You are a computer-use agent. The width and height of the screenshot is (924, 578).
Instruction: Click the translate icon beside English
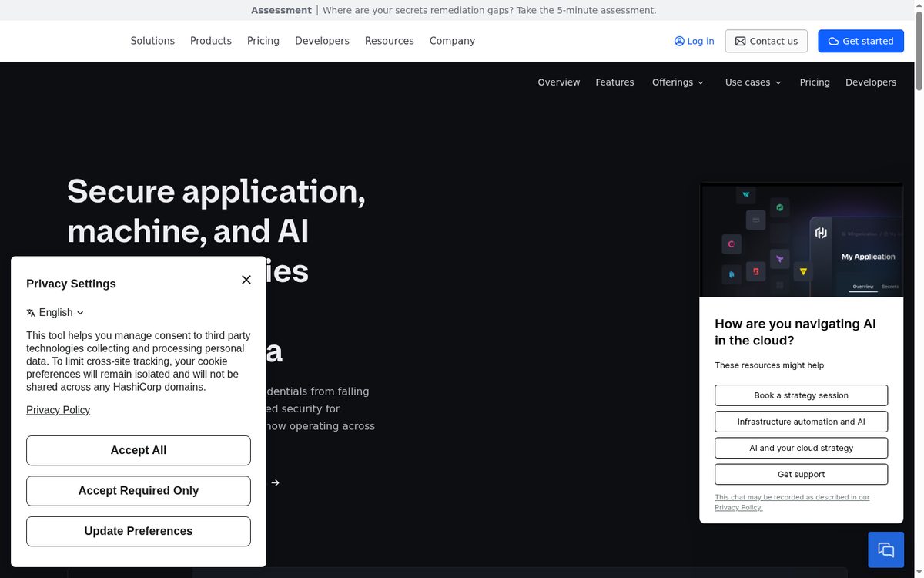pyautogui.click(x=31, y=313)
